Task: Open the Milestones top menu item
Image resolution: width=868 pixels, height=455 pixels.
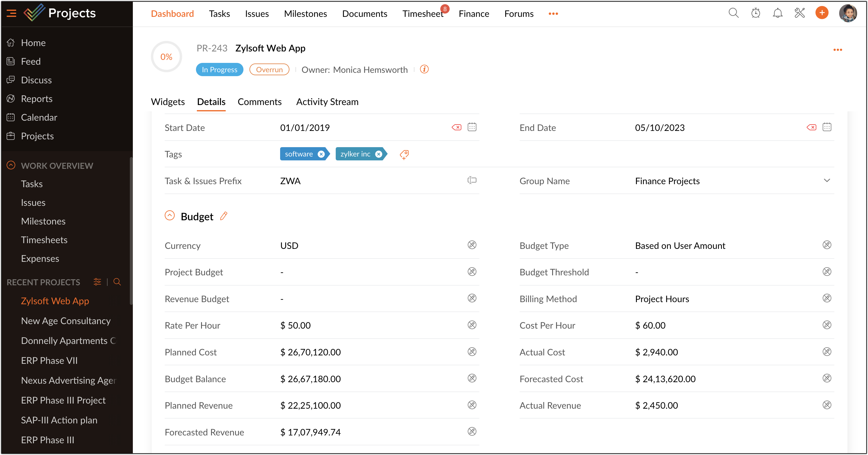Action: coord(305,14)
